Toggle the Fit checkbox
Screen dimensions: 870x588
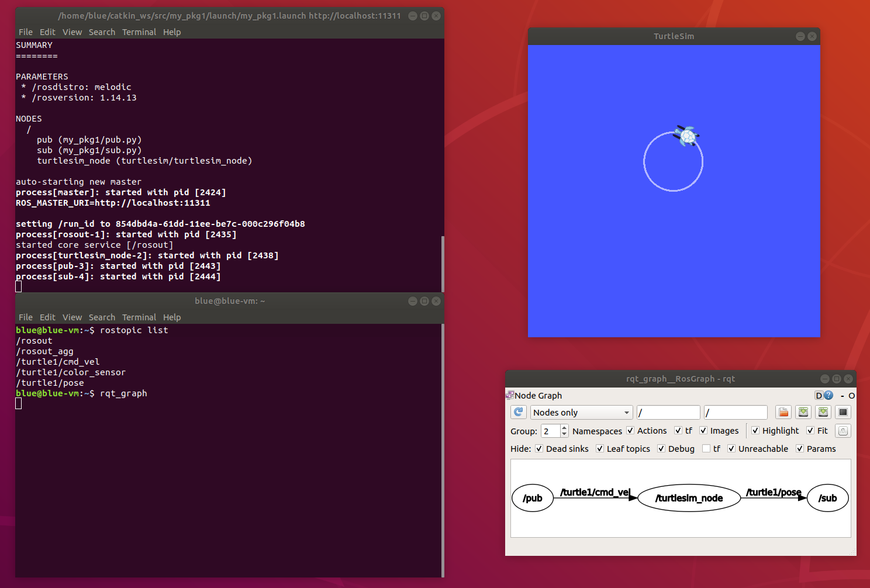(810, 430)
